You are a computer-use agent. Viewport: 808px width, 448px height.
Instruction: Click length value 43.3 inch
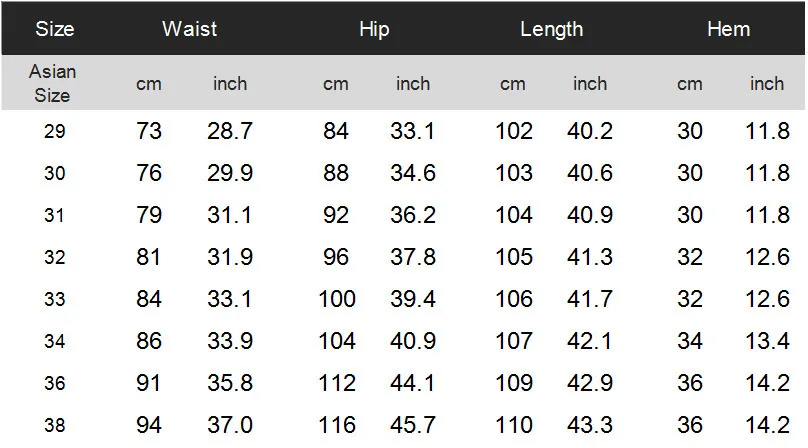click(x=590, y=426)
